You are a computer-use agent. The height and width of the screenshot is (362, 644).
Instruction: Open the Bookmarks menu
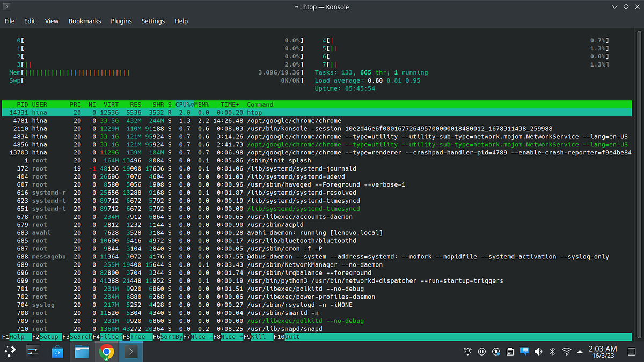click(84, 21)
